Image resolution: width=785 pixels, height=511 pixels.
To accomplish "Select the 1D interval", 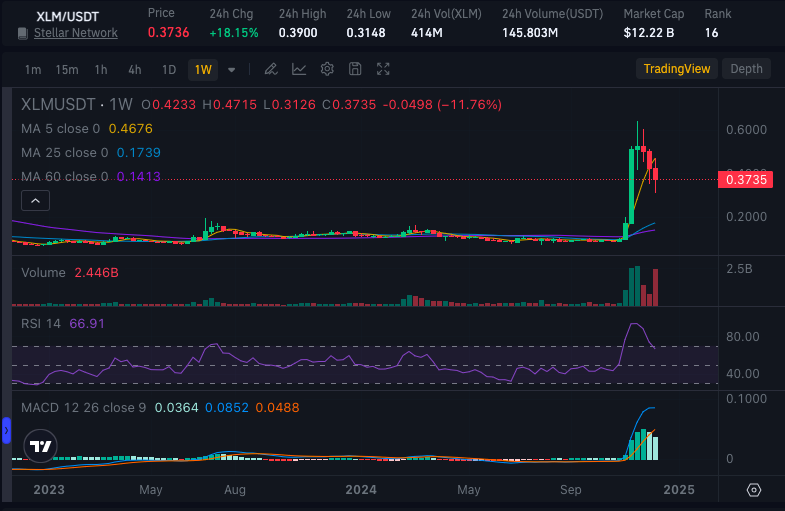I will [169, 70].
